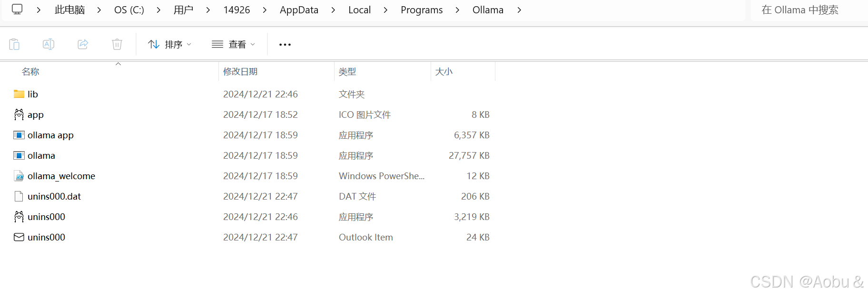Image resolution: width=868 pixels, height=297 pixels.
Task: Select the unins000.dat file icon
Action: click(19, 196)
